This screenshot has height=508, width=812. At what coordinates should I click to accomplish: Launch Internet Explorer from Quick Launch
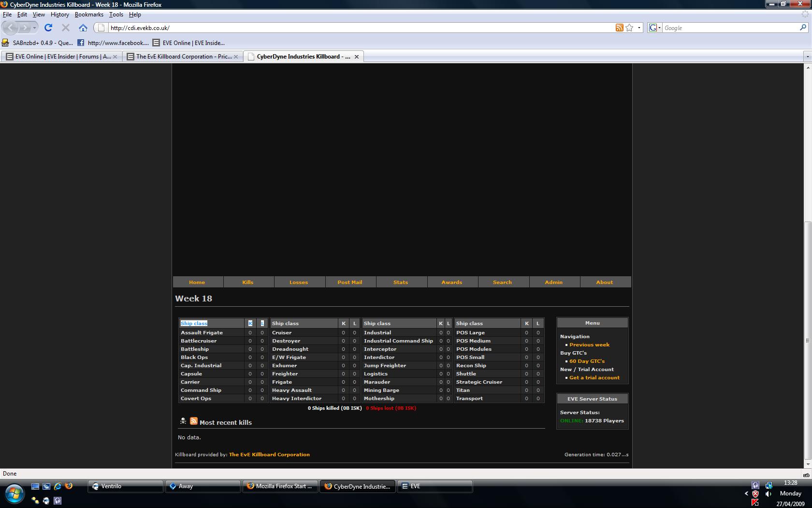coord(58,486)
